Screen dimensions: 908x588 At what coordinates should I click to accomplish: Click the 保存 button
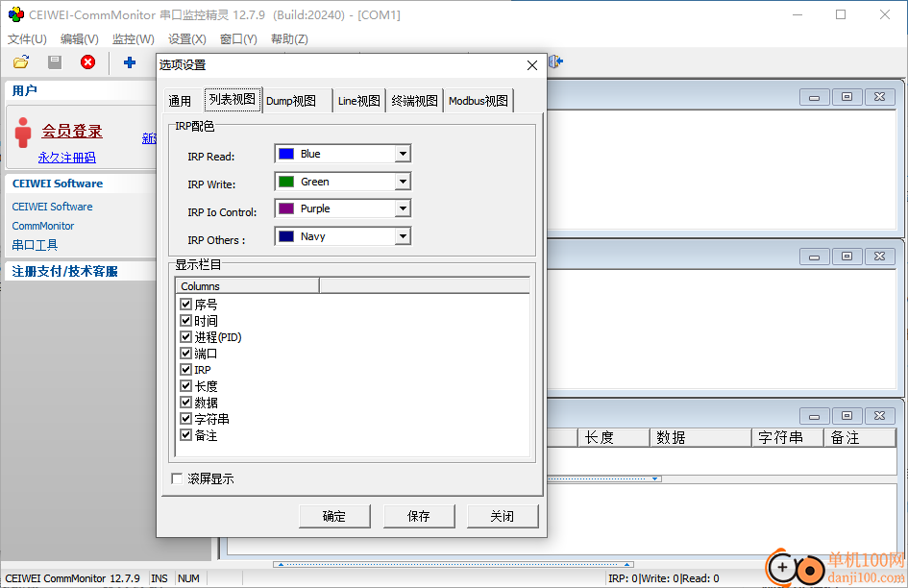pyautogui.click(x=419, y=516)
